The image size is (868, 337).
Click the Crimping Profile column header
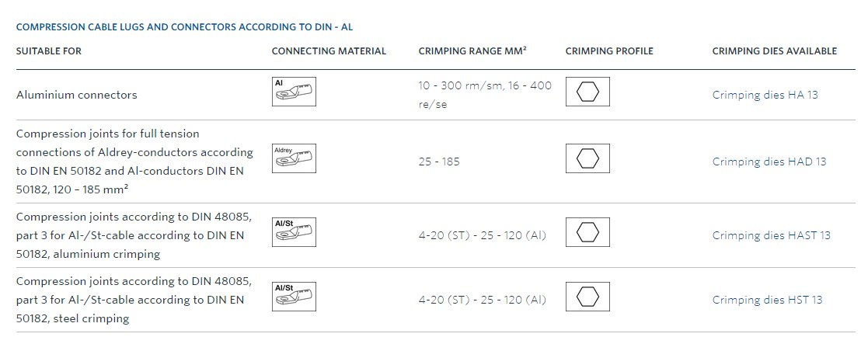609,51
